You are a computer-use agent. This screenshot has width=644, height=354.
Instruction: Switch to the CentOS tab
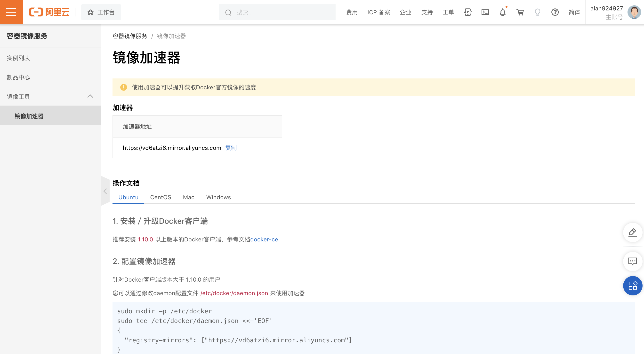coord(161,197)
